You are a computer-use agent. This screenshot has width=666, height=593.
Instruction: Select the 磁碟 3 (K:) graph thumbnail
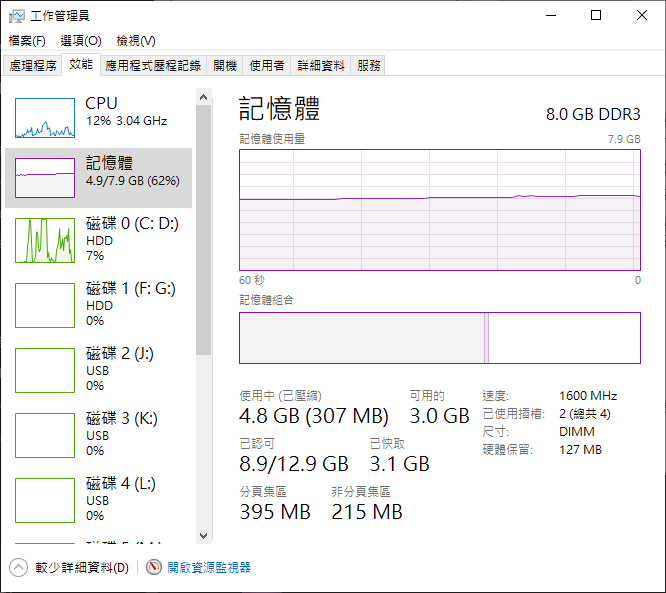[45, 435]
